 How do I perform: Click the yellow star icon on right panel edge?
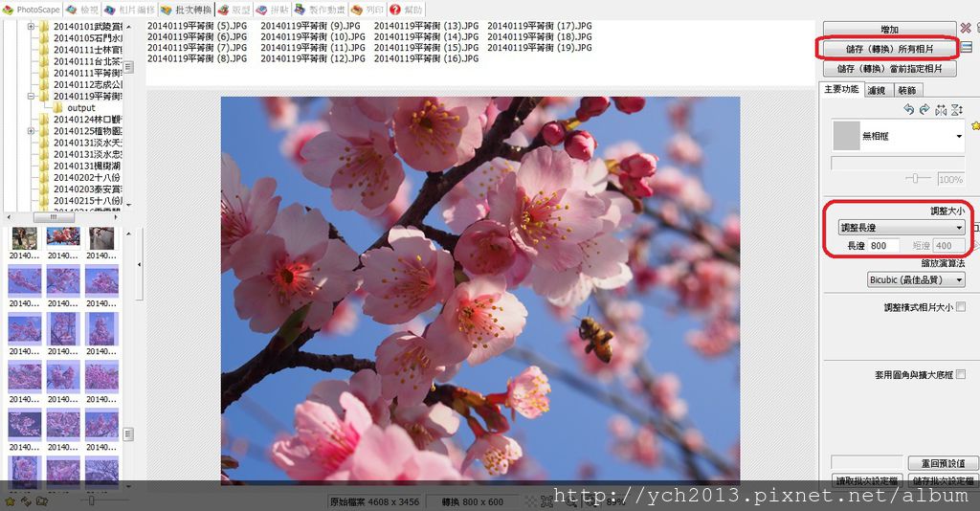coord(975,126)
